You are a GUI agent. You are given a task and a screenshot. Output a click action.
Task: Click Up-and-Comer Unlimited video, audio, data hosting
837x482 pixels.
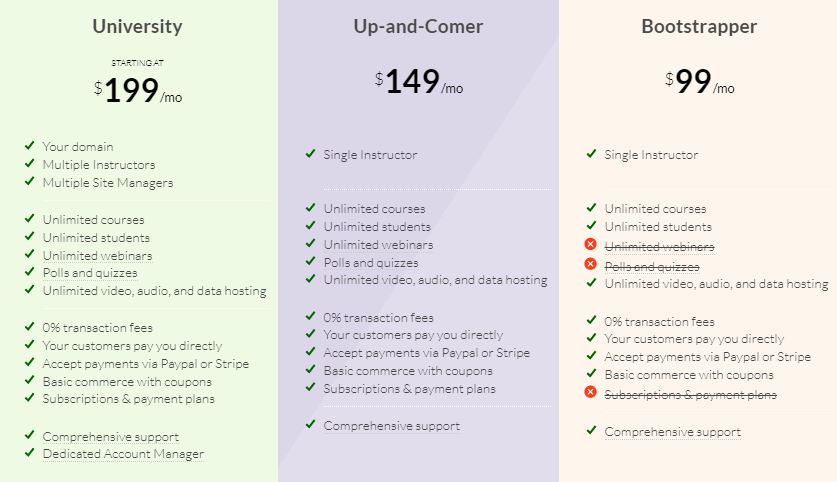click(435, 280)
